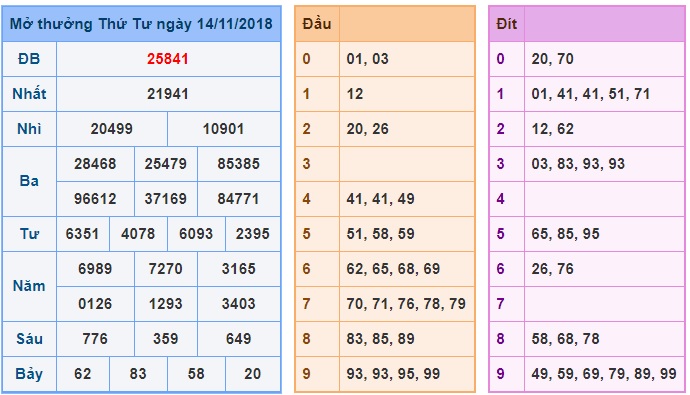This screenshot has width=690, height=395.
Task: Select Đầu values "83, 85, 89"
Action: (380, 339)
